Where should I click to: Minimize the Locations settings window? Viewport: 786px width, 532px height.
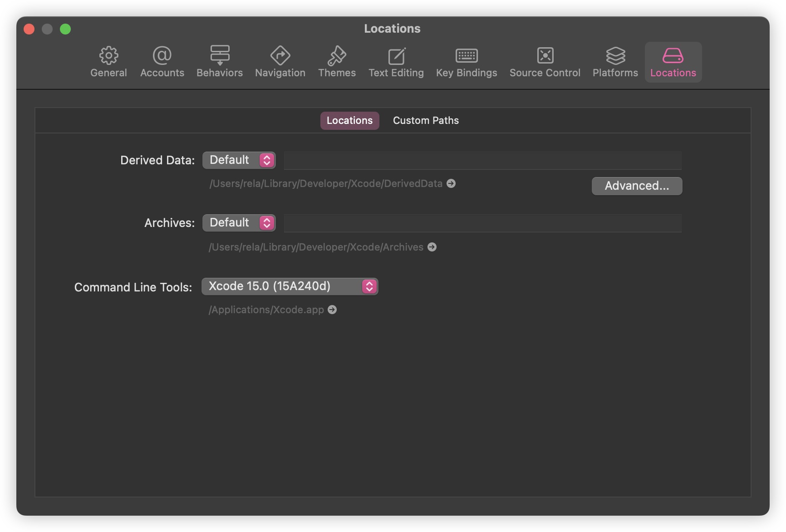pyautogui.click(x=47, y=29)
